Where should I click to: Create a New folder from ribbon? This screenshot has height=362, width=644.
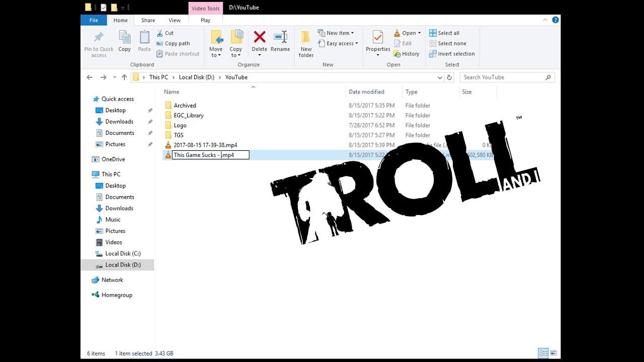(306, 43)
